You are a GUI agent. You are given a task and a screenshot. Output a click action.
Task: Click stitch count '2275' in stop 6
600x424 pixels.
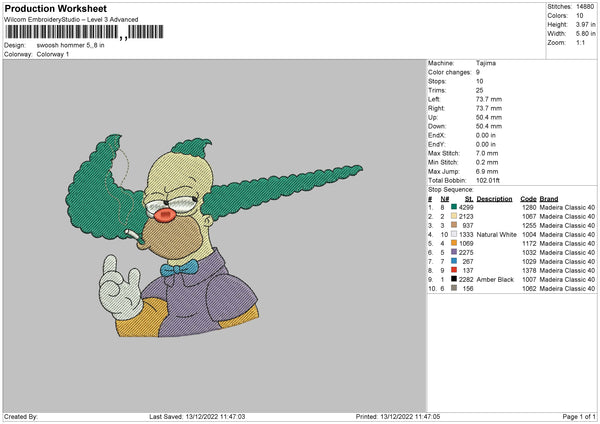466,253
